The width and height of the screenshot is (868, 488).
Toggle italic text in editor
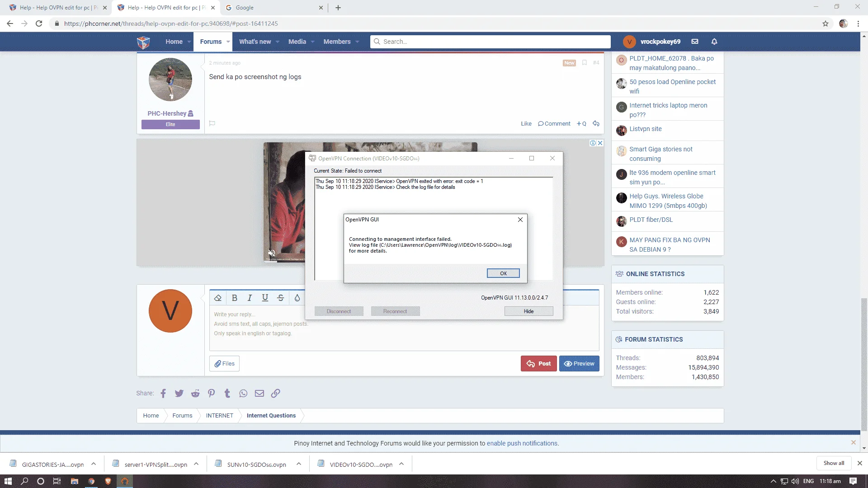(x=250, y=298)
